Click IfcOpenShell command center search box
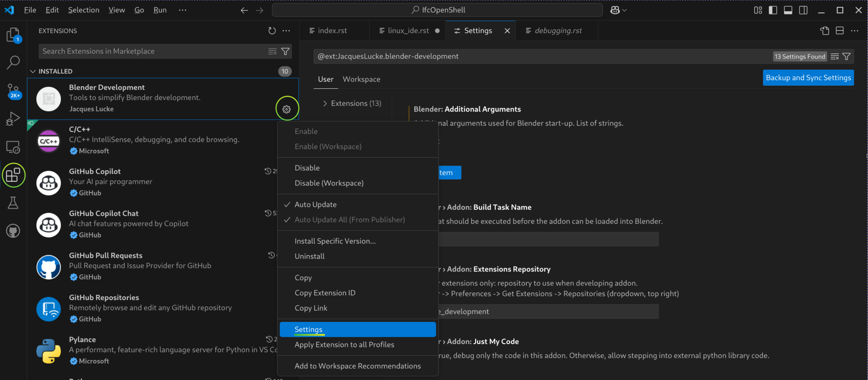Screen dimensions: 868x380 click(437, 10)
